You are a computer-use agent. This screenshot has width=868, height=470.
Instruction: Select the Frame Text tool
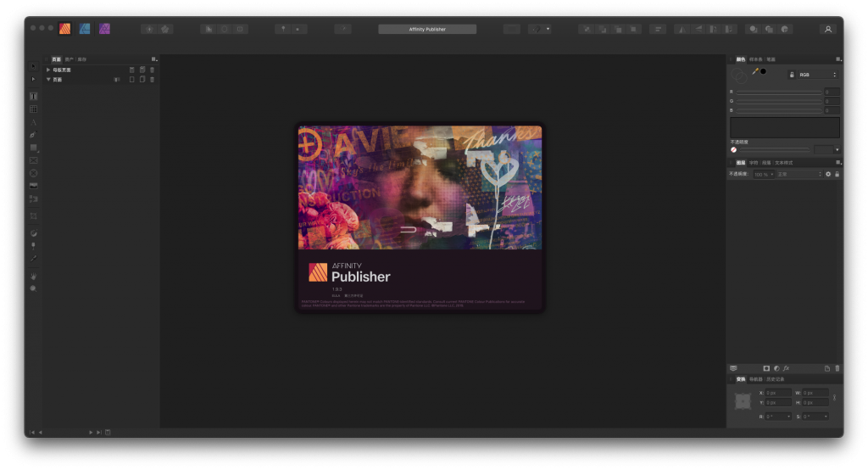point(33,97)
